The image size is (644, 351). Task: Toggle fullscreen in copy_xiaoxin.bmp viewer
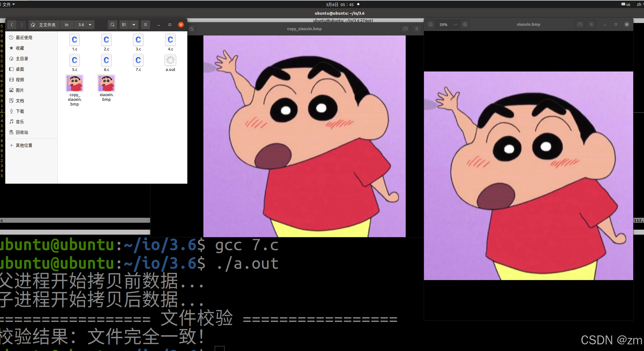pyautogui.click(x=405, y=29)
